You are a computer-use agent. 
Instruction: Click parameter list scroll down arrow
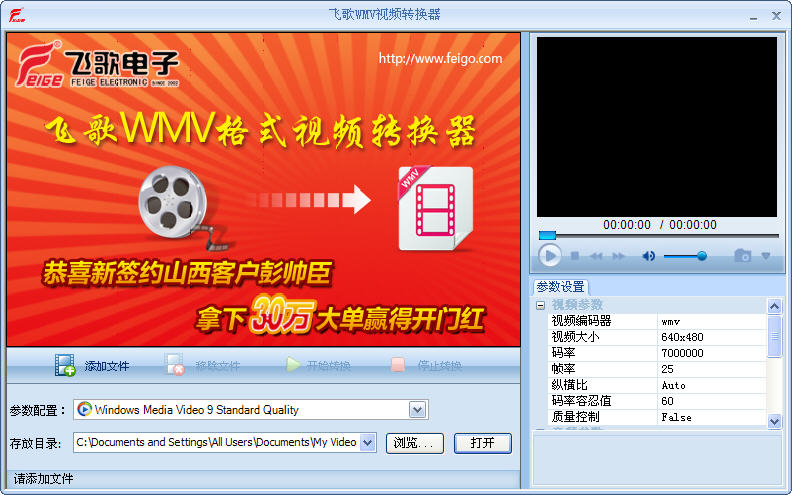click(x=774, y=420)
